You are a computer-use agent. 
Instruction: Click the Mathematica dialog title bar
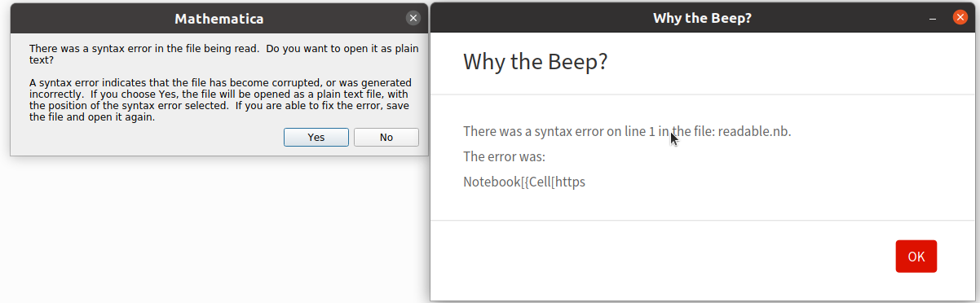219,19
